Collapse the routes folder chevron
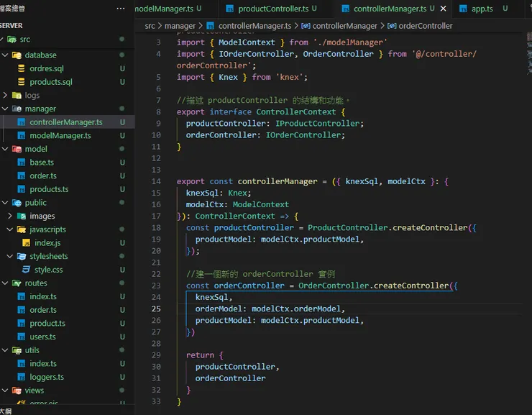 pyautogui.click(x=6, y=283)
